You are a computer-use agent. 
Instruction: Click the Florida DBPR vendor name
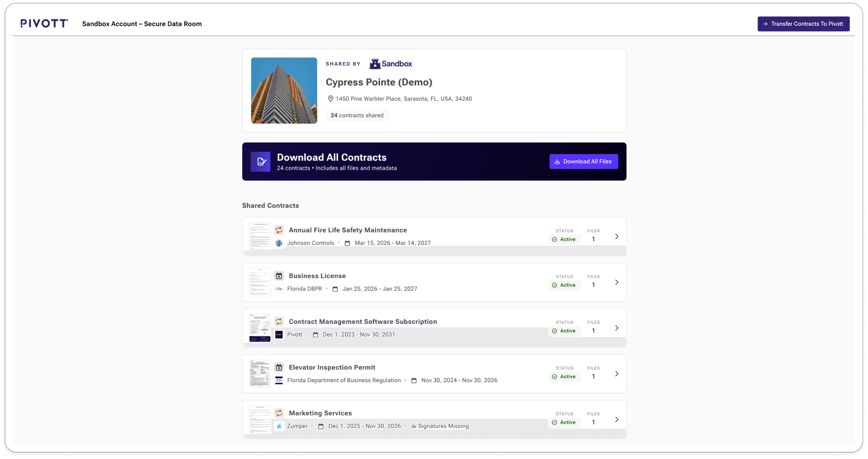[305, 289]
